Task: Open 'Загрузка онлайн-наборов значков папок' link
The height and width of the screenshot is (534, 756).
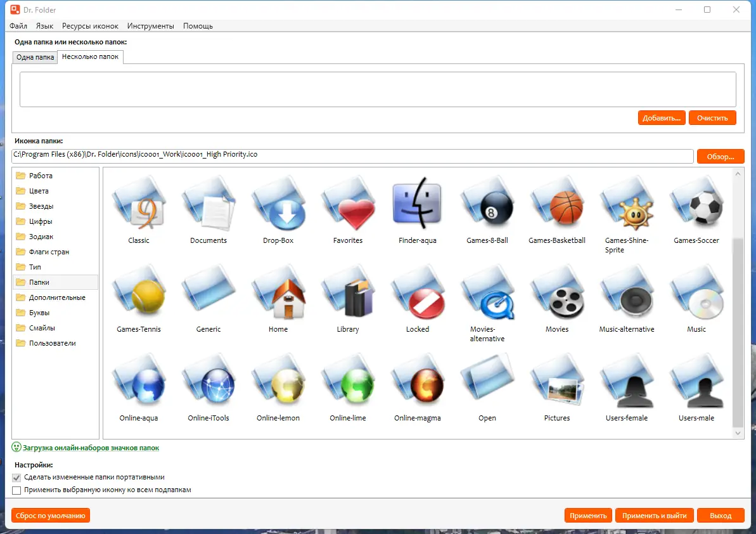Action: (91, 448)
